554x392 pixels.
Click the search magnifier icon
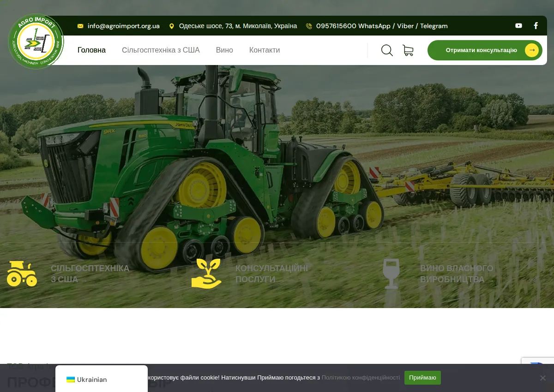coord(387,50)
